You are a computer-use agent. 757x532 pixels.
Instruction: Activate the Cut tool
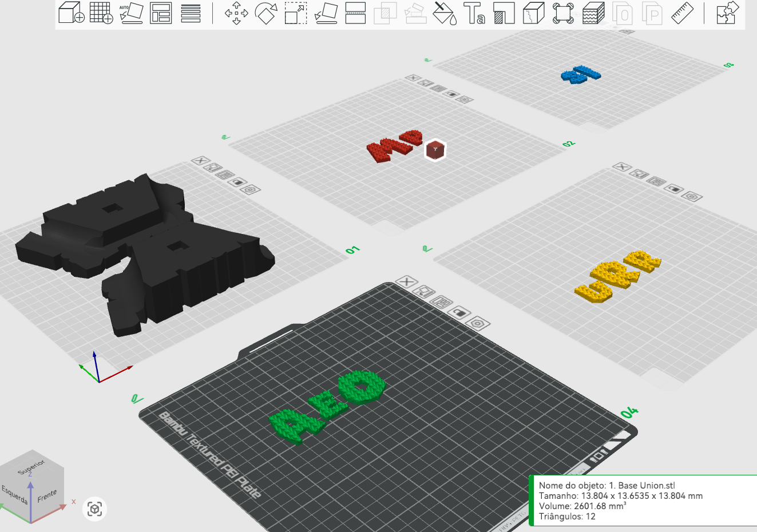355,13
